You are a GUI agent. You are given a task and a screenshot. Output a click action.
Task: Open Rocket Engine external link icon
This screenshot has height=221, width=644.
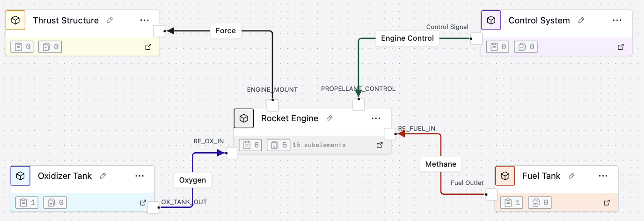pyautogui.click(x=380, y=145)
